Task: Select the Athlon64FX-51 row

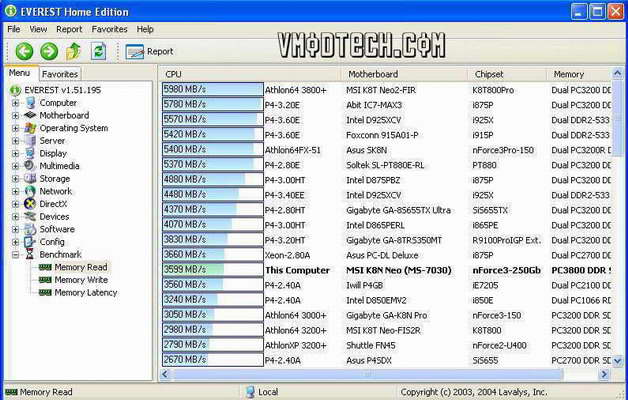Action: click(386, 150)
